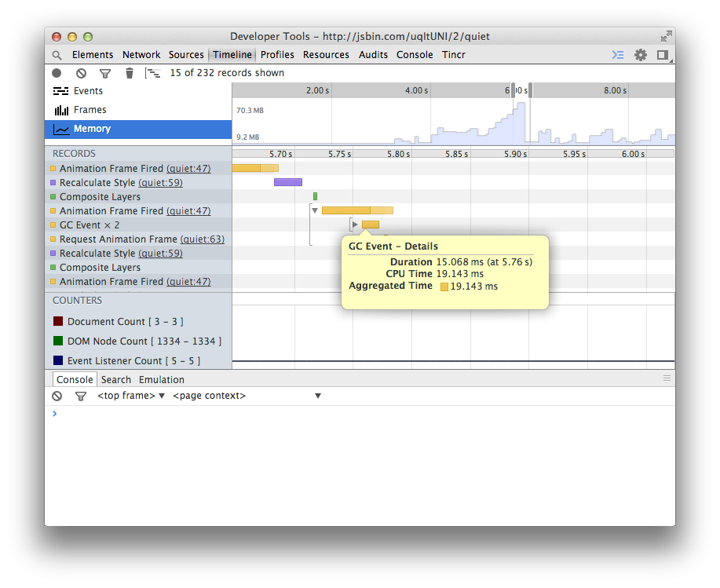The width and height of the screenshot is (720, 588).
Task: Click the garbage collect trash icon
Action: [x=130, y=73]
